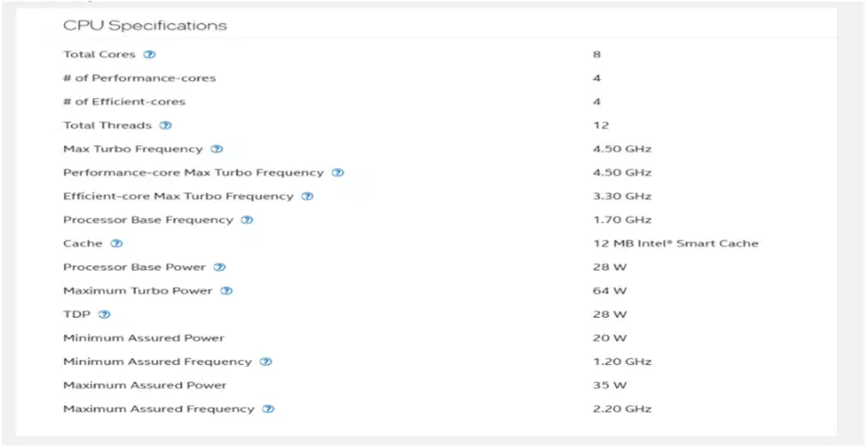Select the 1.70 GHz base frequency value
This screenshot has height=447, width=868.
click(621, 220)
